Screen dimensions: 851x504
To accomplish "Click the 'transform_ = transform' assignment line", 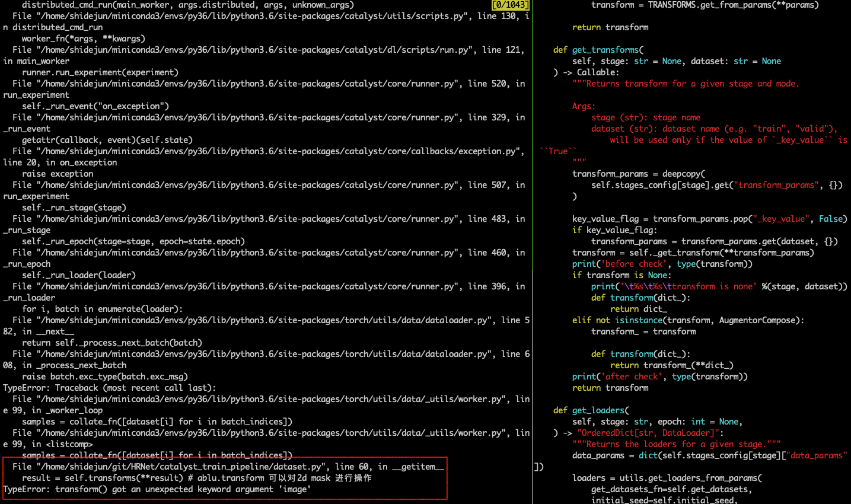I will tap(643, 331).
